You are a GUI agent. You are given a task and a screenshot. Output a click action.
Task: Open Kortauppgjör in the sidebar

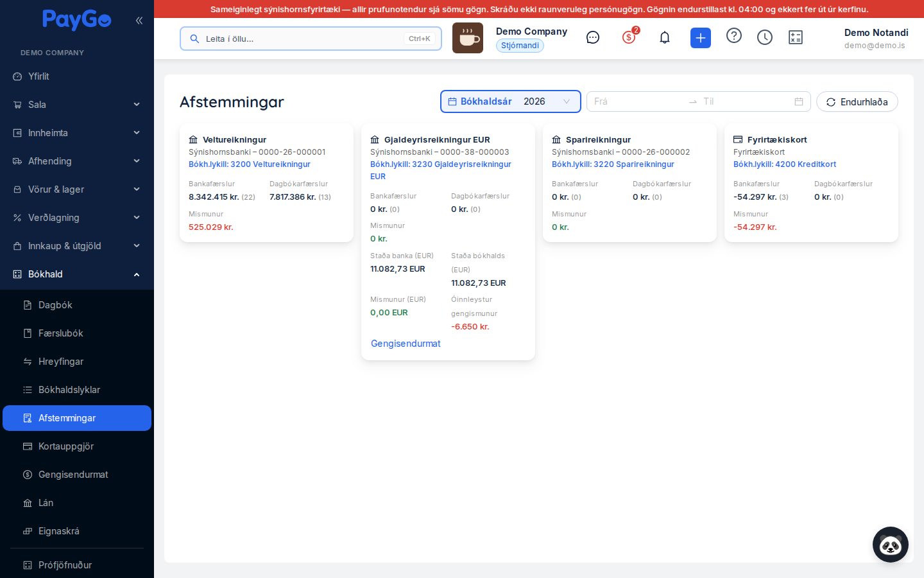pos(77,446)
